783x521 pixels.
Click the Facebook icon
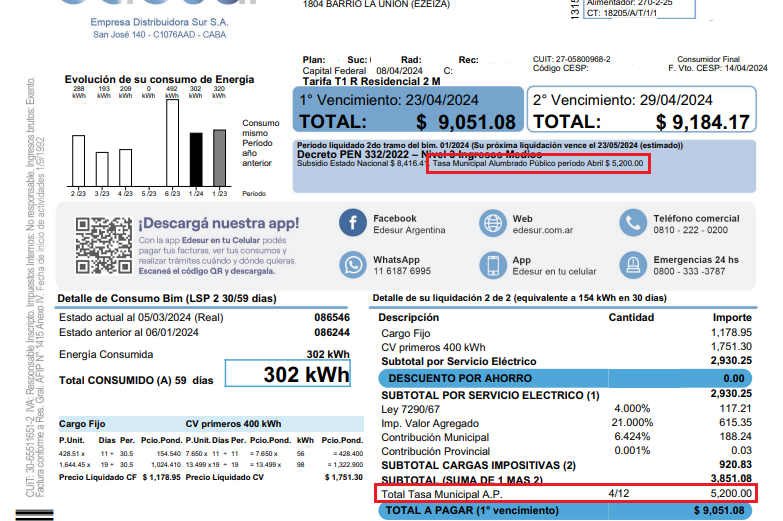point(353,223)
